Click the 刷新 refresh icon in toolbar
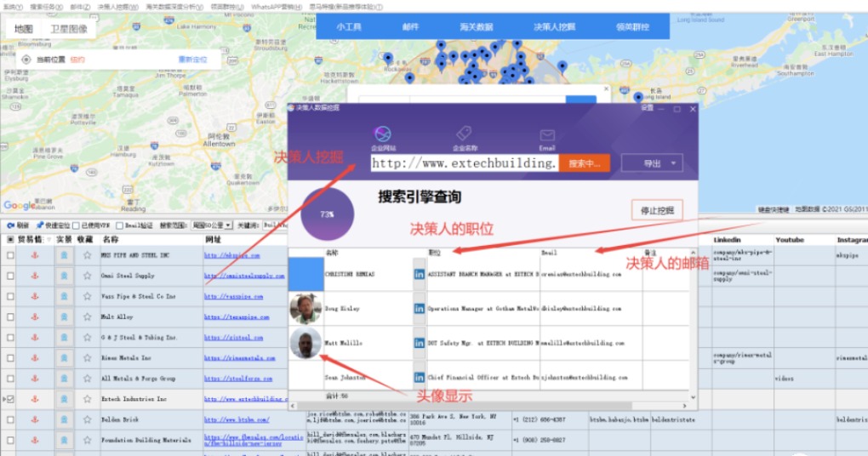Viewport: 868px width, 456px height. (x=10, y=225)
